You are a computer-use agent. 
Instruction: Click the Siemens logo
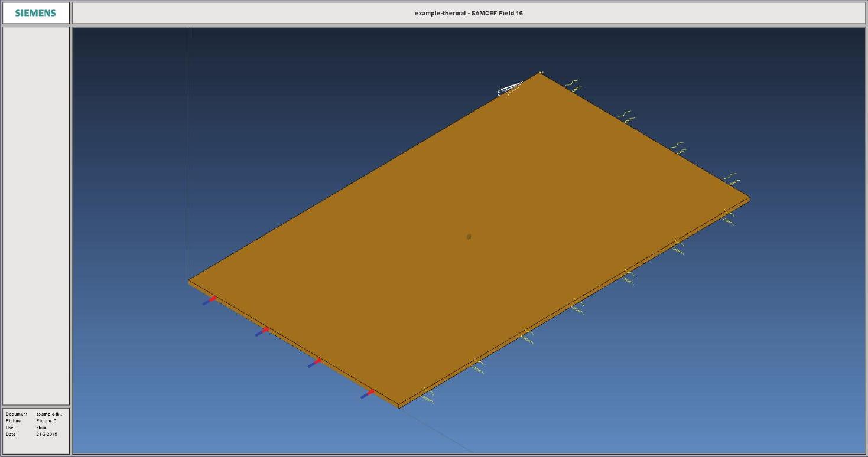(35, 13)
